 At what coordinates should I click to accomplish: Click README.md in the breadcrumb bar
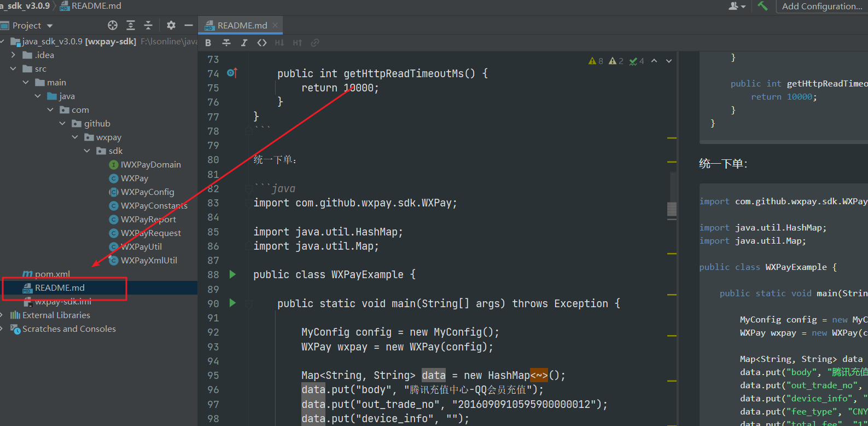click(90, 6)
